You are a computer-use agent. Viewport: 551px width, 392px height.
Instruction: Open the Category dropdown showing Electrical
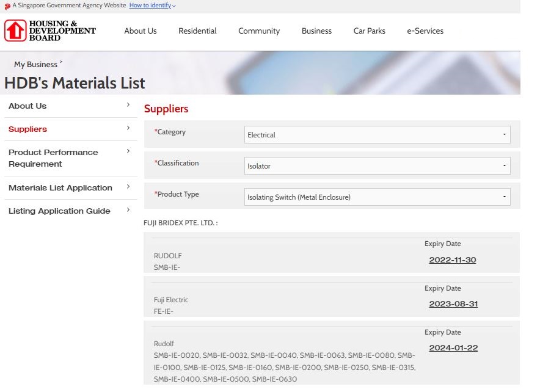pos(378,134)
